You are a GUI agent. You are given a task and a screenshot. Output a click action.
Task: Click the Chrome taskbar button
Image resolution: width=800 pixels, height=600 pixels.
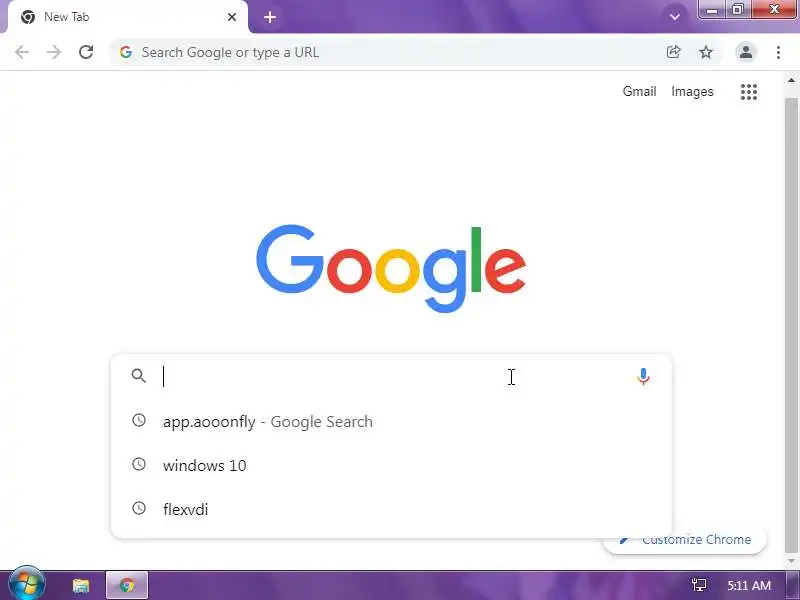click(127, 585)
